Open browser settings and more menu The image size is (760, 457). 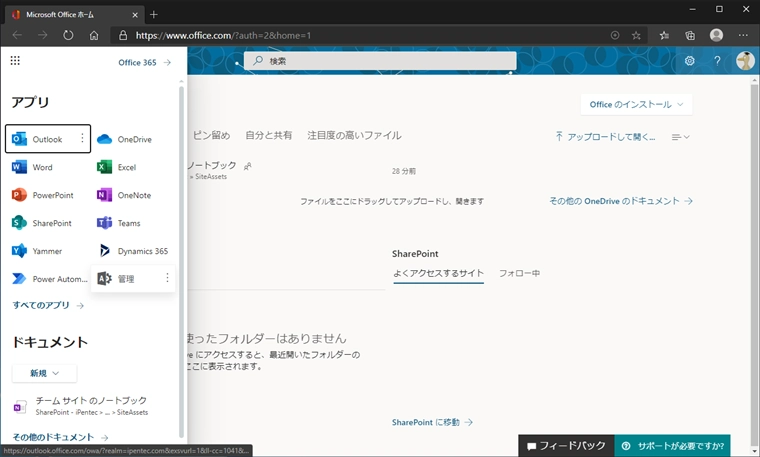click(x=743, y=35)
